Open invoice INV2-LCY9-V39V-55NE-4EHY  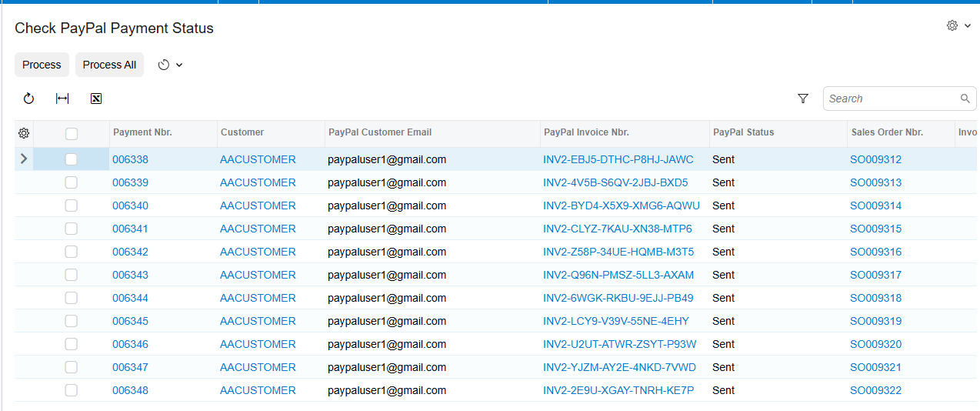click(x=616, y=321)
